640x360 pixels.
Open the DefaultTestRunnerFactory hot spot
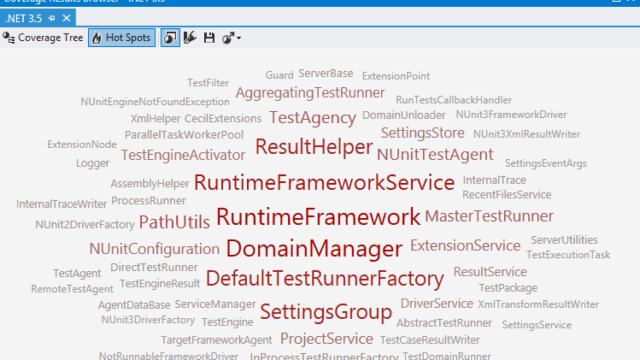tap(324, 278)
